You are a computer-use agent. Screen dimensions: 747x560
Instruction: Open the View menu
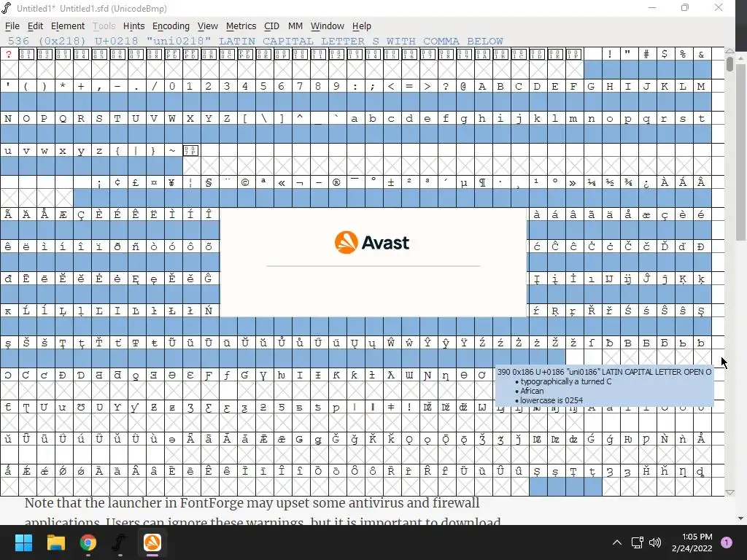pos(208,26)
